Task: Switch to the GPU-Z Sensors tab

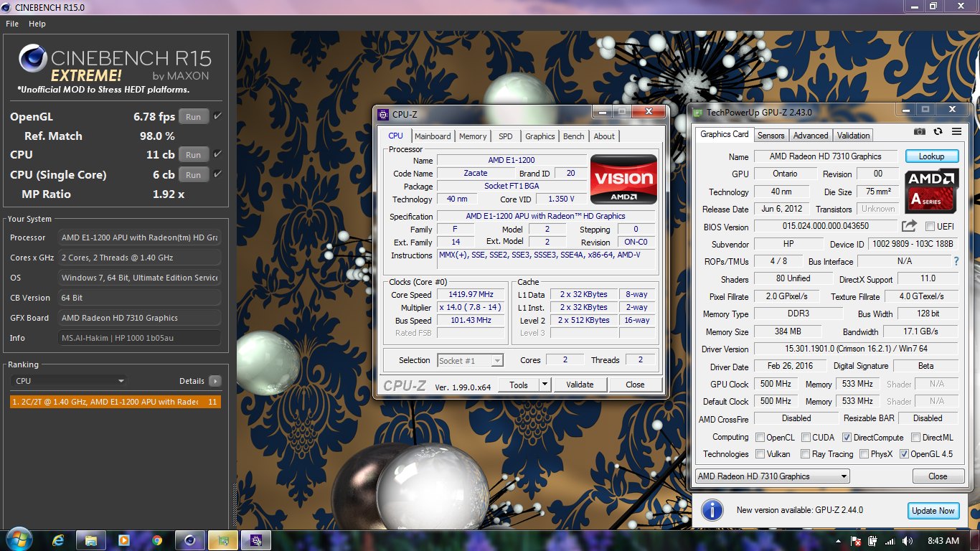Action: click(771, 136)
